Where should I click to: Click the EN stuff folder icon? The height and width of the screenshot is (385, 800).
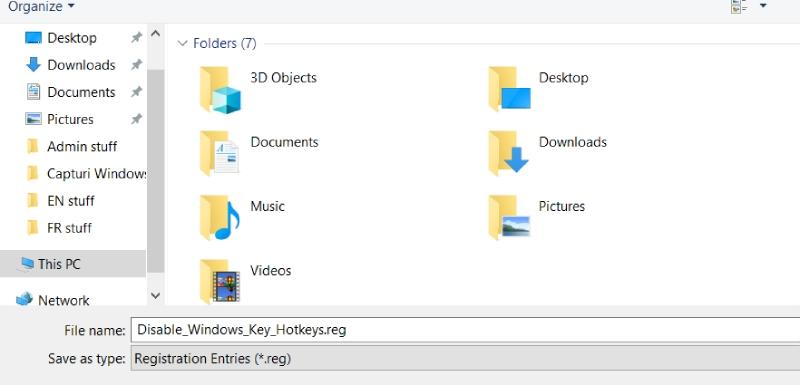click(x=32, y=201)
